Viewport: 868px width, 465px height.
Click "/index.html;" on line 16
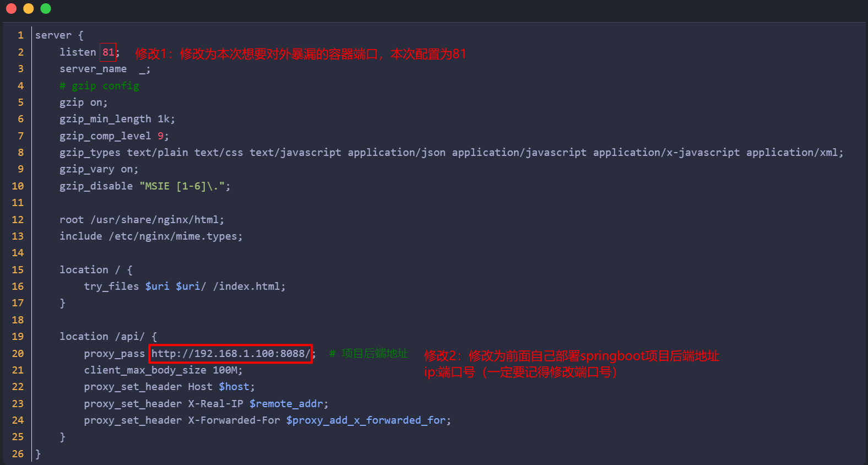tap(249, 286)
